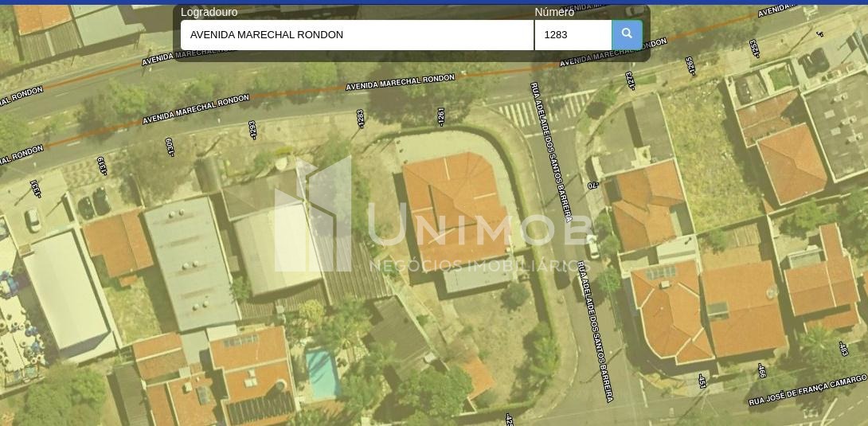This screenshot has width=868, height=426.
Task: Click the Número input field
Action: [x=573, y=35]
